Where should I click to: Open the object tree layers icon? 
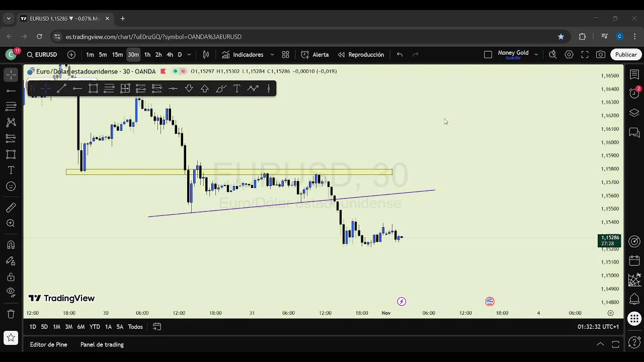tap(634, 113)
